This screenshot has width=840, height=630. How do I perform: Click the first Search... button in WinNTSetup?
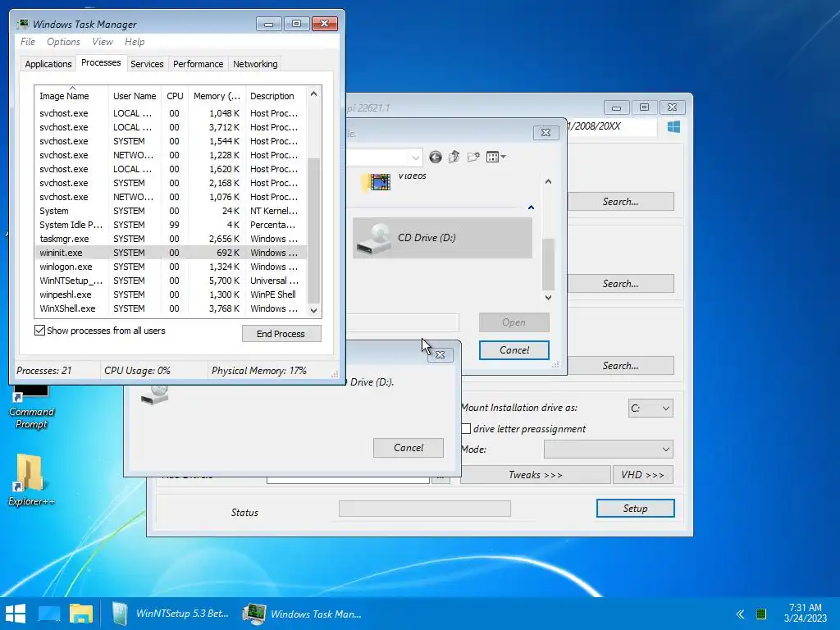[x=620, y=202]
